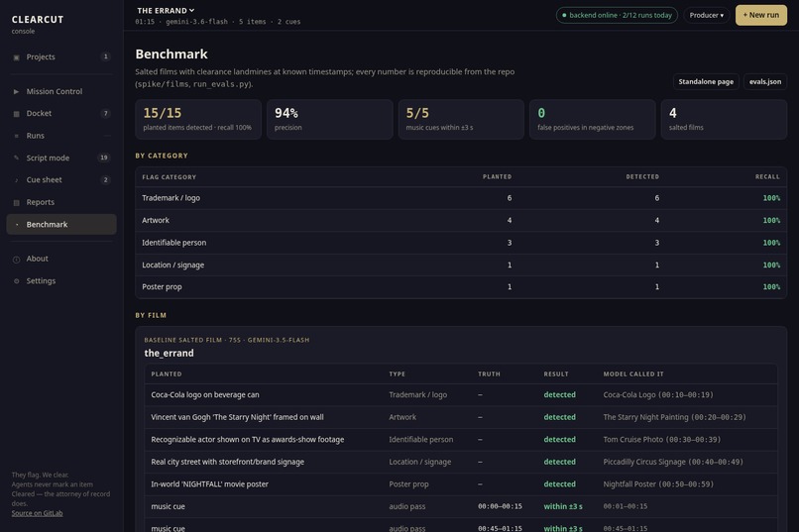Viewport: 799px width, 532px height.
Task: Expand THE ERRAND project dropdown
Action: (x=166, y=10)
